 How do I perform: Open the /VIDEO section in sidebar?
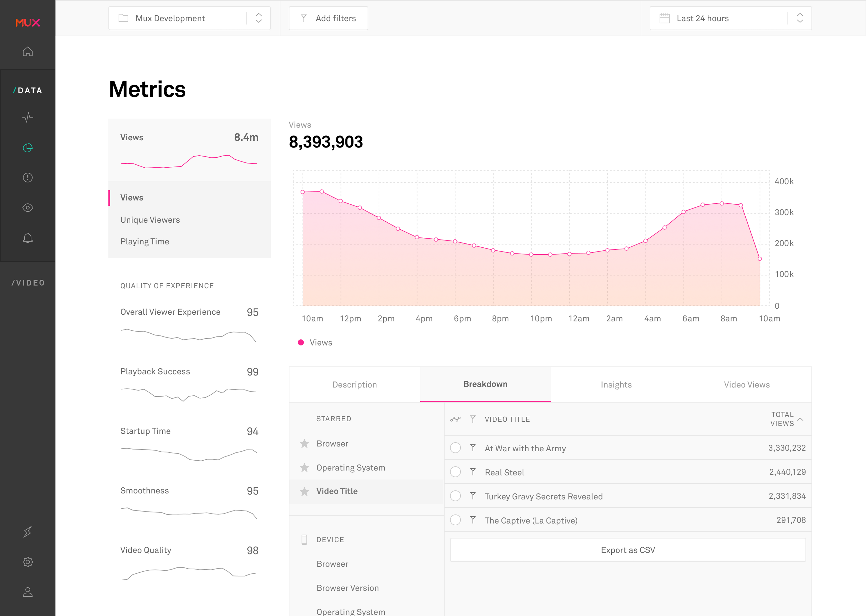[x=28, y=283]
